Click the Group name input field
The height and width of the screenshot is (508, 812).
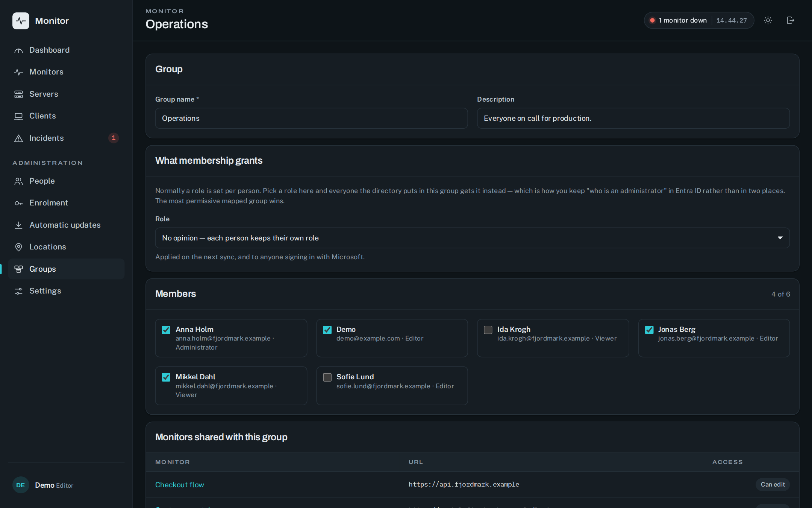pos(311,118)
